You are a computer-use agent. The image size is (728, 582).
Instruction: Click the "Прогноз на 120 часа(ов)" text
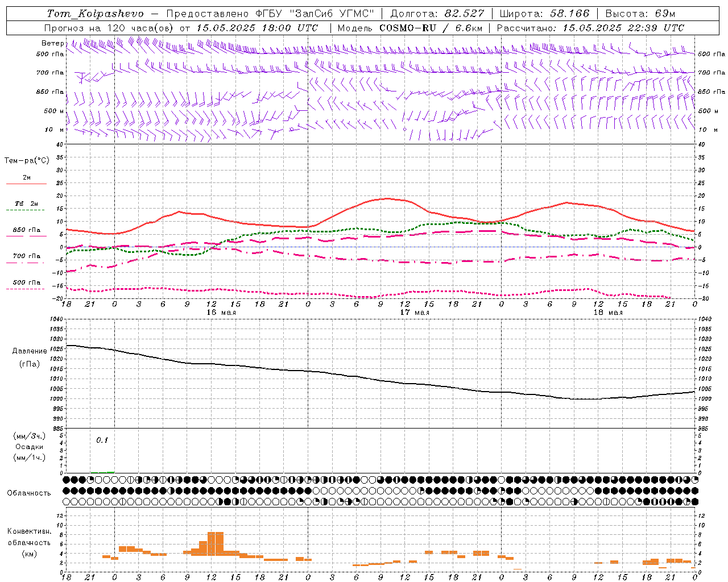point(109,28)
